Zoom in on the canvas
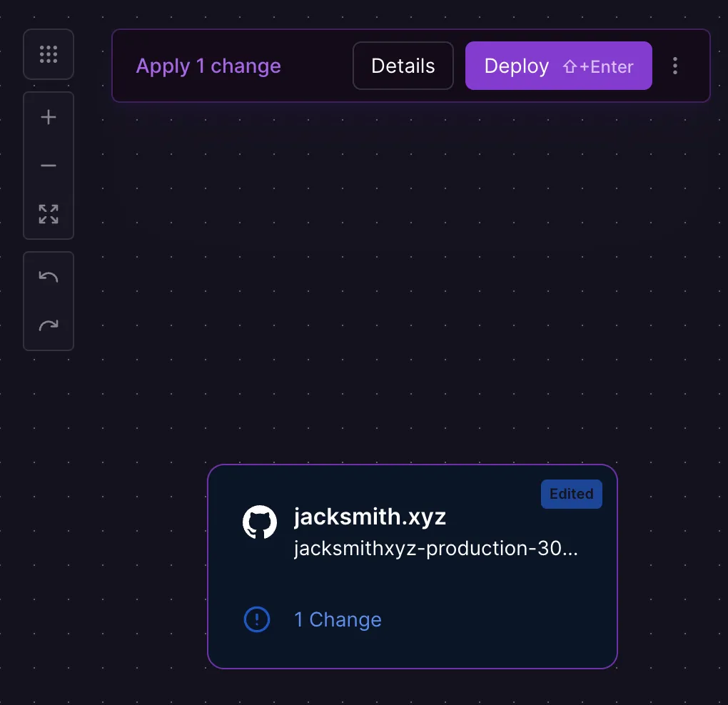This screenshot has height=705, width=728. 49,117
